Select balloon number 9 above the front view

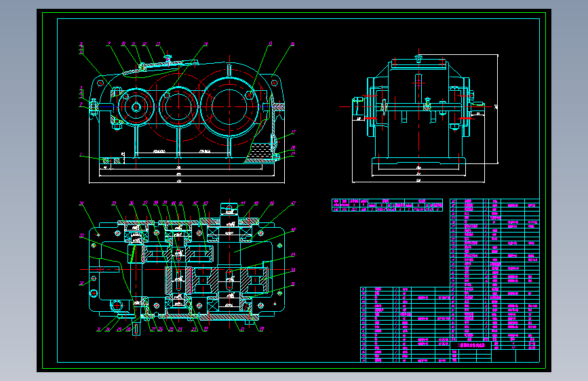[x=109, y=43]
